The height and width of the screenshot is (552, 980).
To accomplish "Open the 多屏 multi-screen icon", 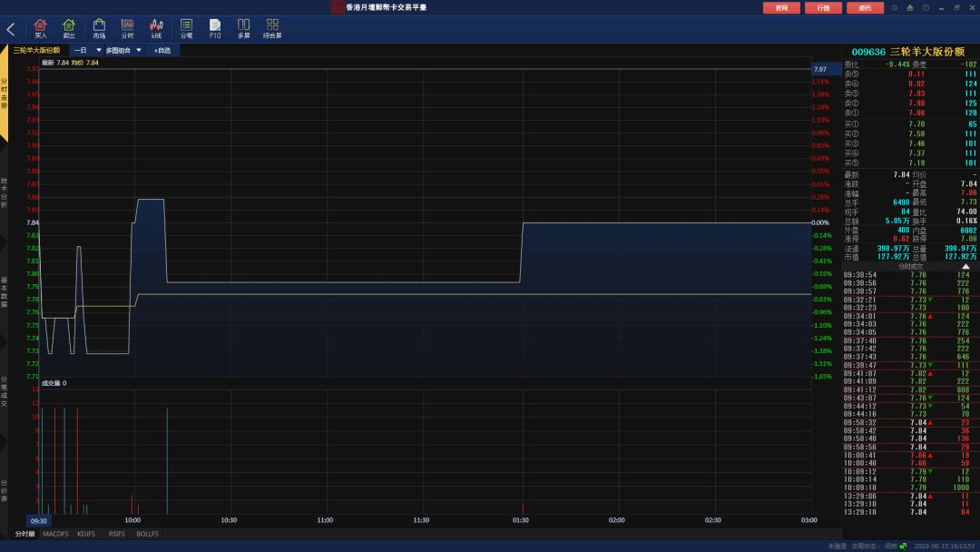I will coord(244,29).
